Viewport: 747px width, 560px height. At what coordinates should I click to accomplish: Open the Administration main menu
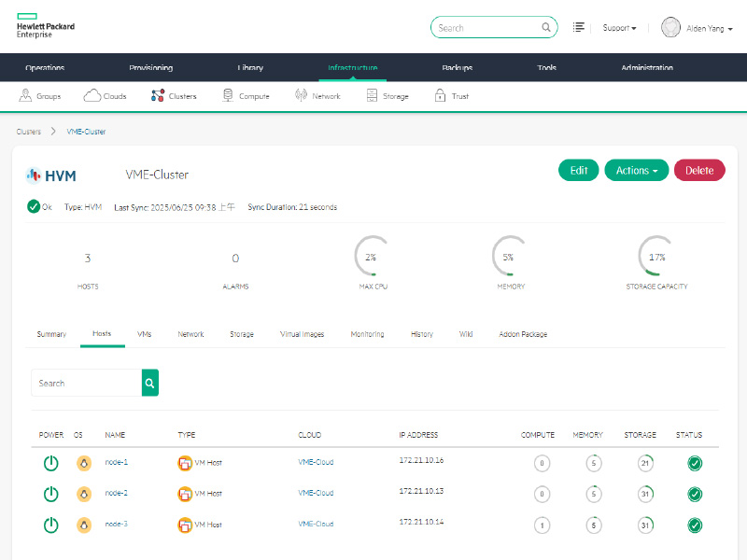pos(647,67)
